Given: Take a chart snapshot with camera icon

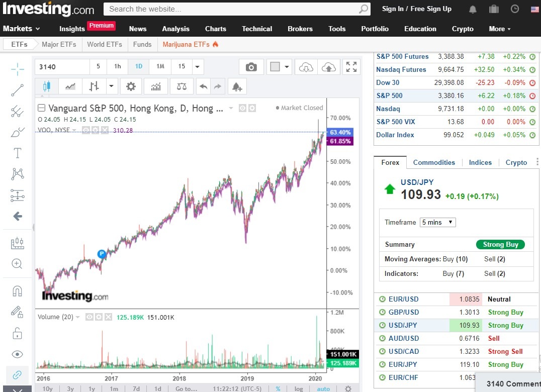Looking at the screenshot, I should 251,67.
